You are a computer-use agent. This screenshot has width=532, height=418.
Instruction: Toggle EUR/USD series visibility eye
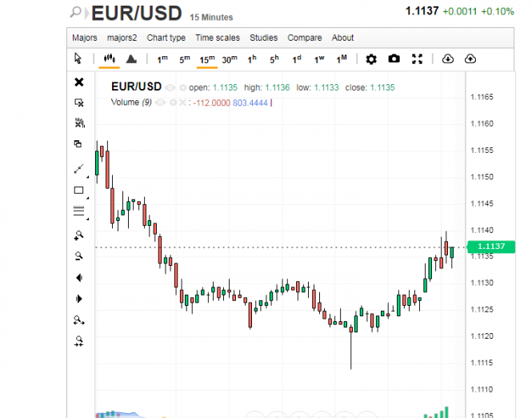coord(170,88)
